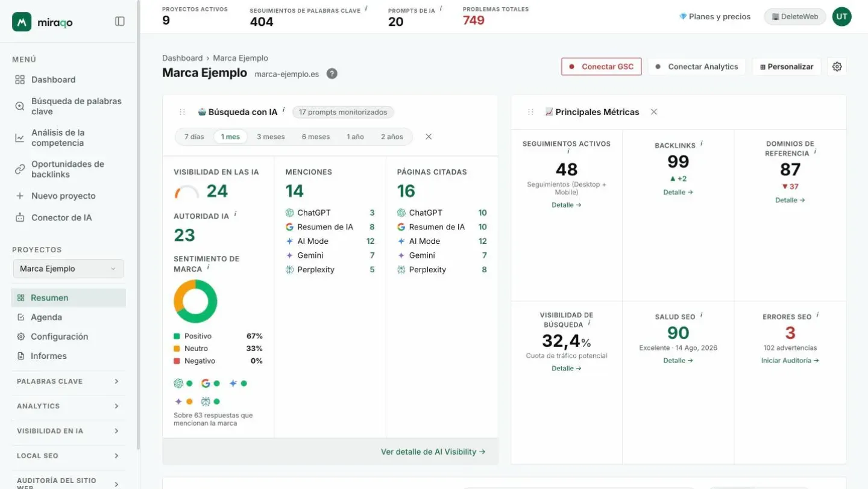Select the 1 año range
The height and width of the screenshot is (489, 868).
click(x=355, y=137)
